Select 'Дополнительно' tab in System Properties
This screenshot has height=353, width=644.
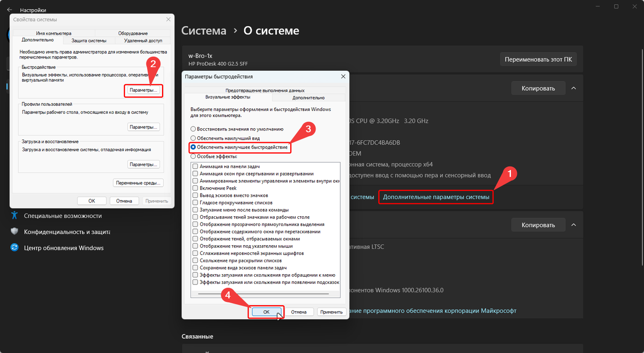[x=38, y=40]
